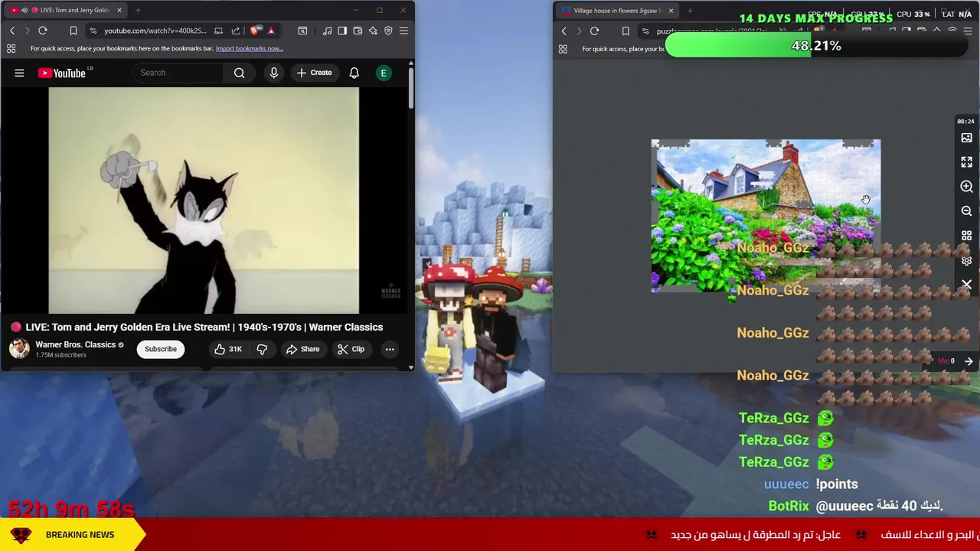Create a Clip of the video

click(x=350, y=349)
